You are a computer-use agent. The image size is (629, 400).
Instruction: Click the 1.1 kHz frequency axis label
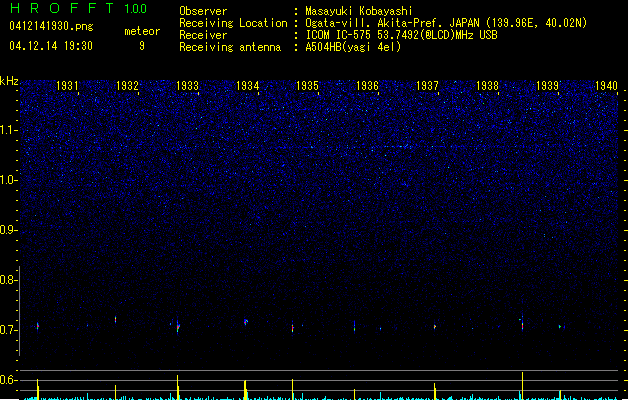click(x=8, y=130)
